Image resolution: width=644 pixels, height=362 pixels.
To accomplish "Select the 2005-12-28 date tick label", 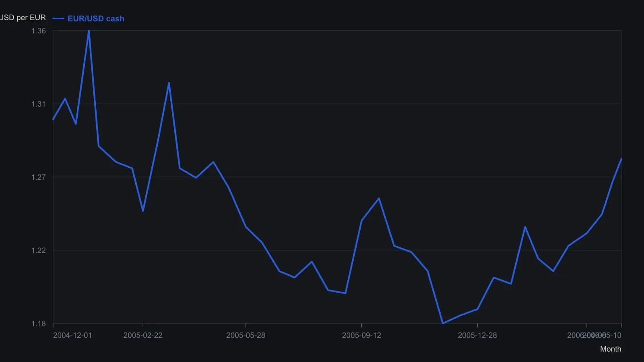I will (477, 335).
